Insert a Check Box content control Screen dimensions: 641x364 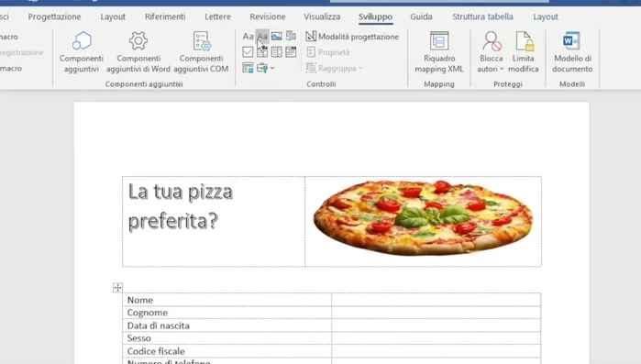(x=248, y=52)
